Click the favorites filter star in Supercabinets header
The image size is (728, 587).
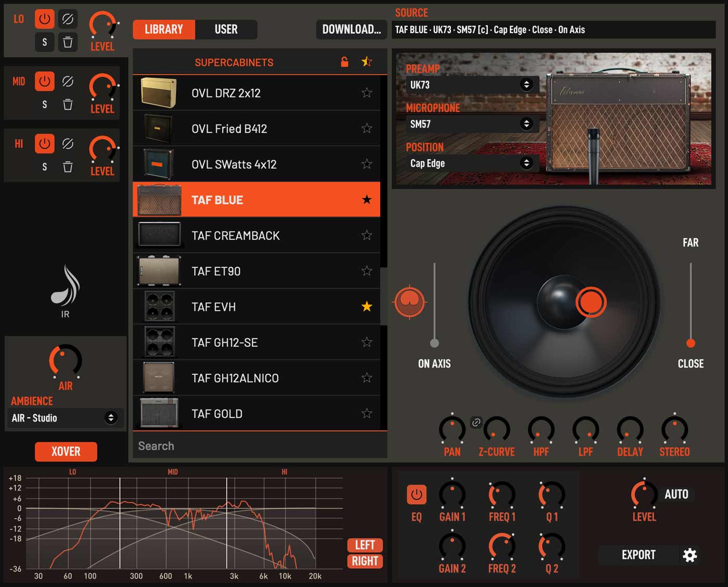[x=367, y=62]
